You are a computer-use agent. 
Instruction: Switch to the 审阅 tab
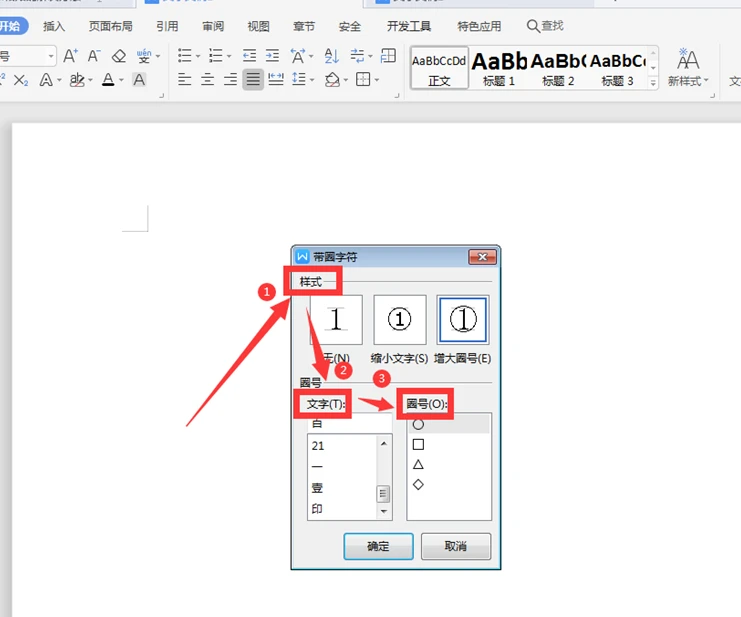[x=213, y=26]
